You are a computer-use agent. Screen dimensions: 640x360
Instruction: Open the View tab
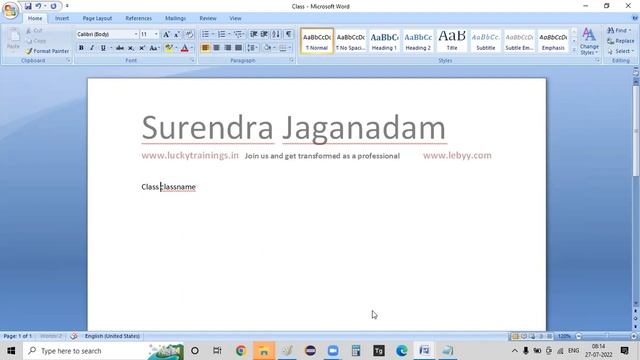(x=235, y=18)
